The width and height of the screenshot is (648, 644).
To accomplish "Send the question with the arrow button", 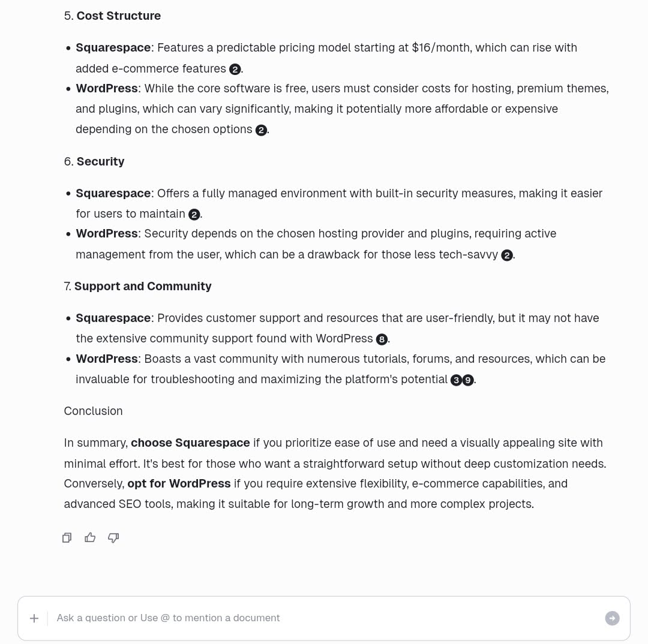I will [612, 618].
